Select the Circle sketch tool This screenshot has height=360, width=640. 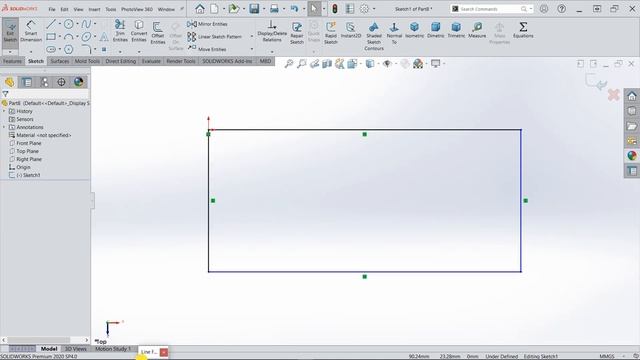(x=69, y=24)
